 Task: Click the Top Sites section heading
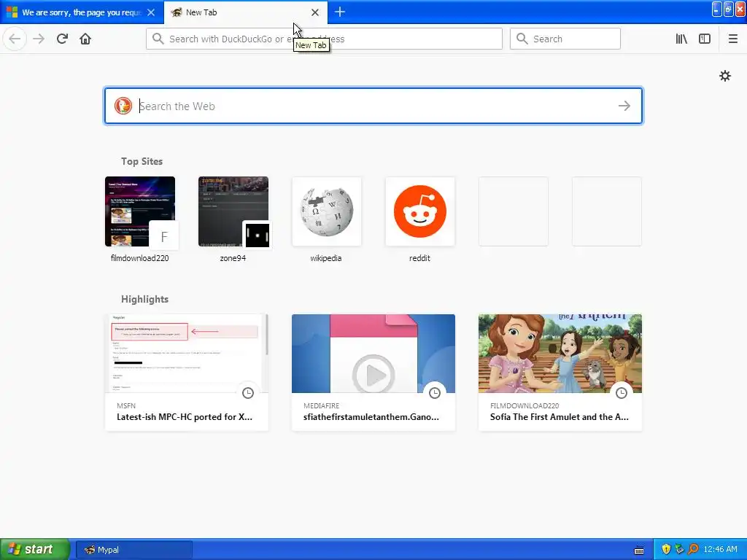pyautogui.click(x=142, y=161)
